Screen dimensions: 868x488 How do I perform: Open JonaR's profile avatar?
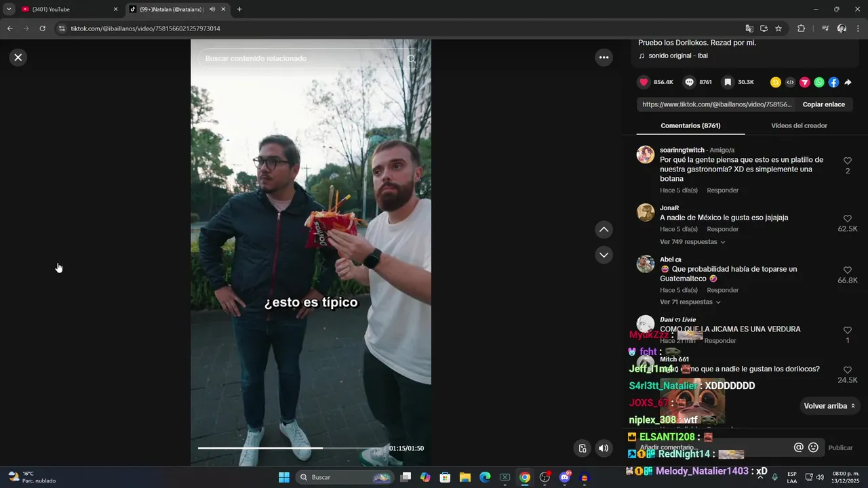pos(646,213)
